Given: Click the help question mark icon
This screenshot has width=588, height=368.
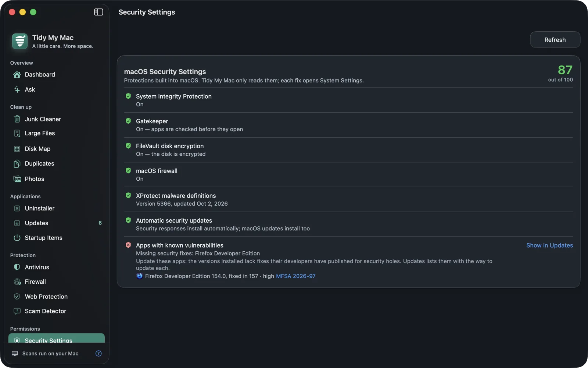Looking at the screenshot, I should pos(98,354).
